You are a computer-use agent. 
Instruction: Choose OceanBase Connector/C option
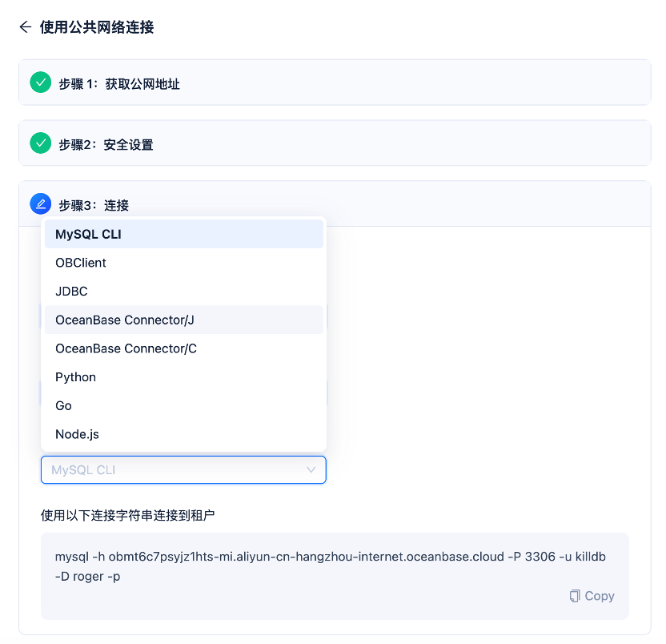tap(126, 348)
